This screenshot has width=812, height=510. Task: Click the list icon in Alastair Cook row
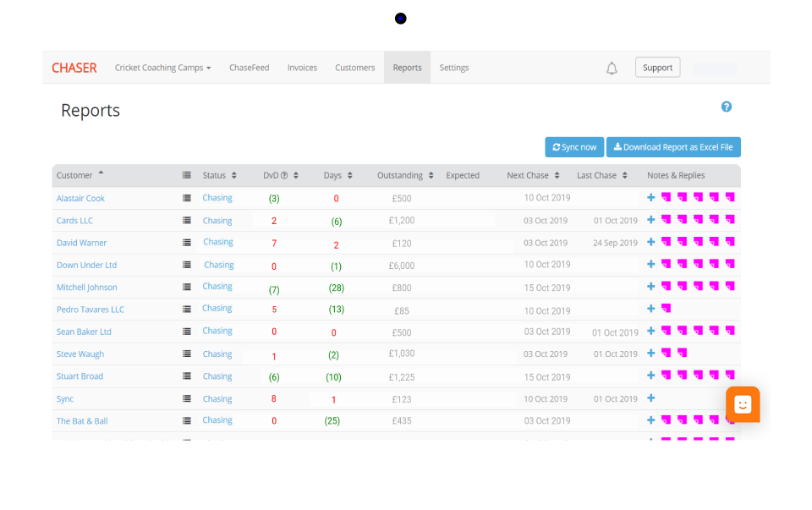click(187, 198)
